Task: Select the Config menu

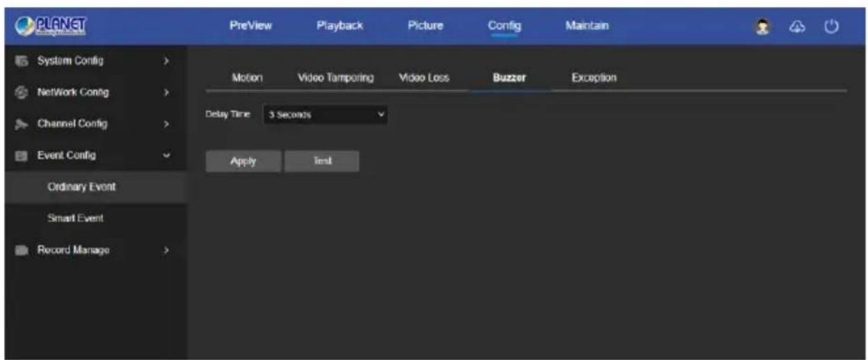Action: coord(505,26)
